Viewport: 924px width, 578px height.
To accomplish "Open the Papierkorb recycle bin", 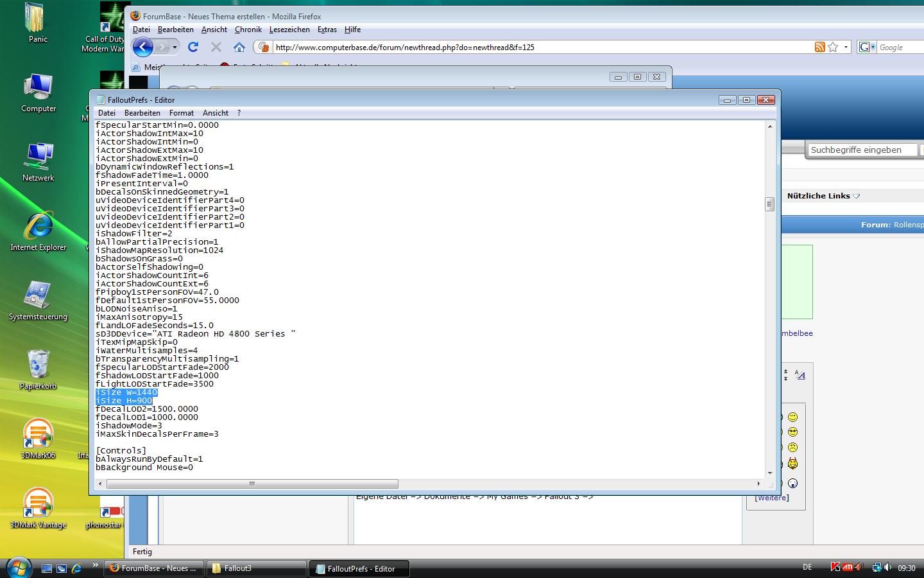I will point(38,370).
